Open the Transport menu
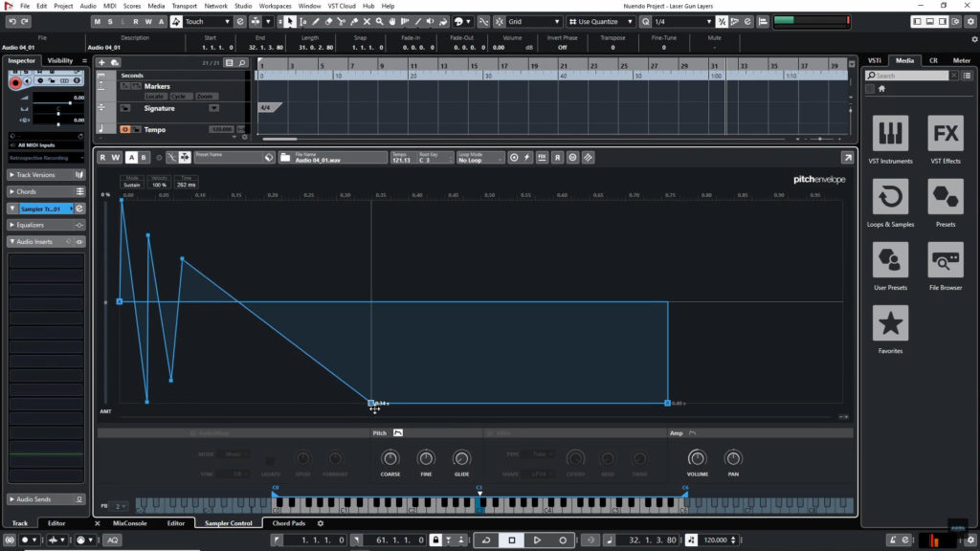 pos(184,6)
